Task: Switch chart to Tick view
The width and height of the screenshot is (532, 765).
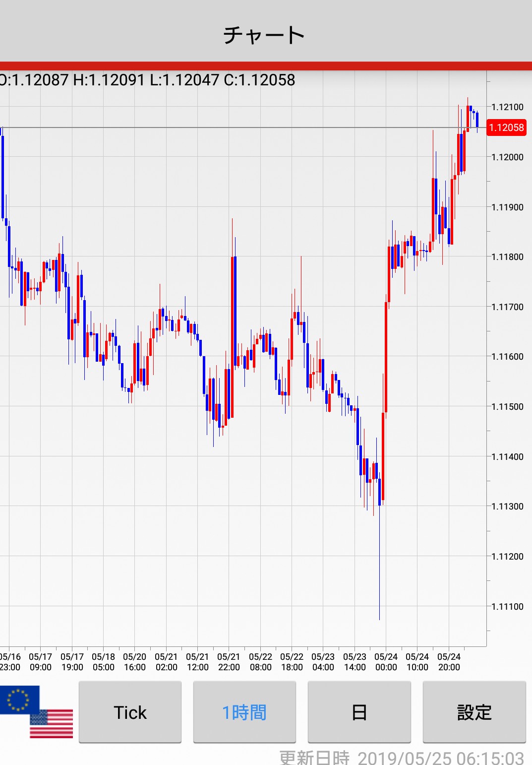Action: click(x=130, y=712)
